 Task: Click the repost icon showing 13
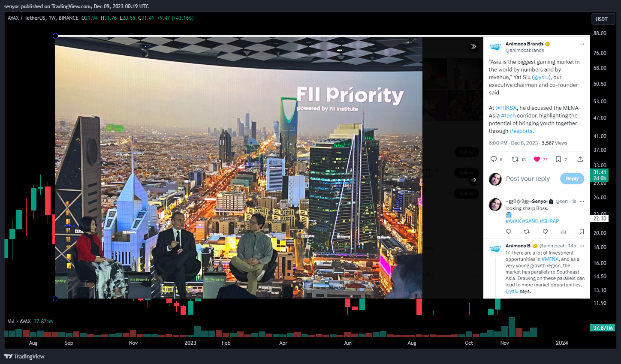pyautogui.click(x=515, y=159)
